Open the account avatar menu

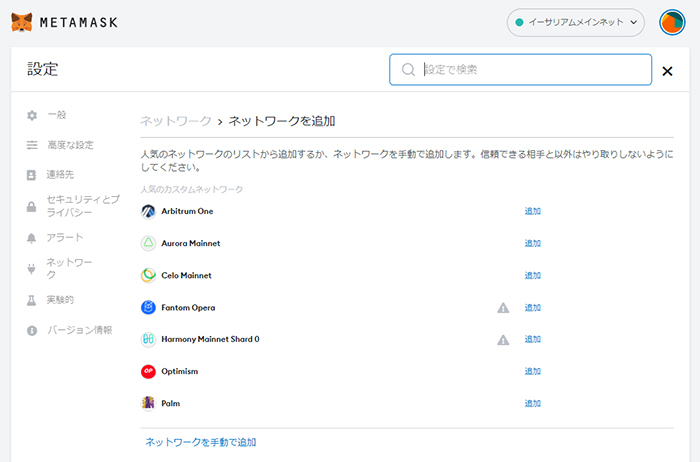click(x=672, y=22)
